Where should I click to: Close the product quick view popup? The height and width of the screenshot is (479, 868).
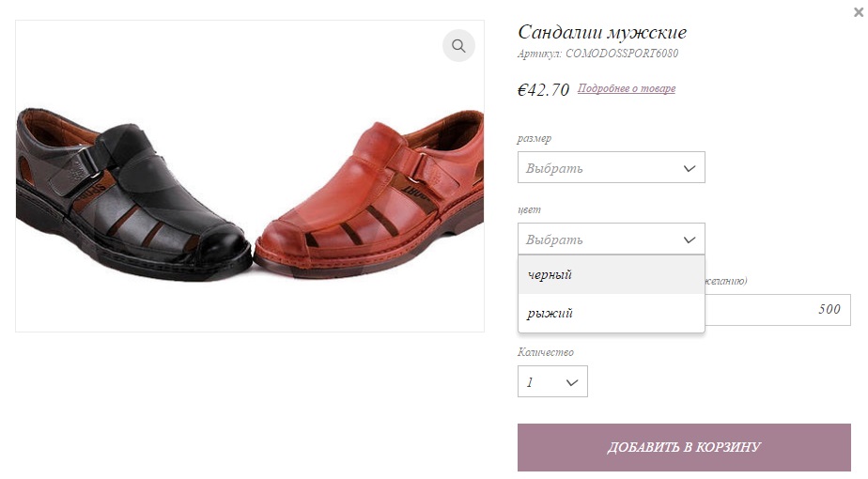pos(858,12)
